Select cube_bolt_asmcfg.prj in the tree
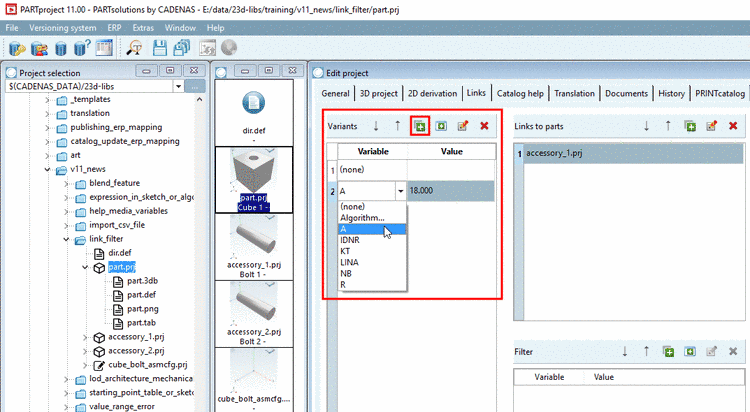The height and width of the screenshot is (412, 750). pos(147,365)
